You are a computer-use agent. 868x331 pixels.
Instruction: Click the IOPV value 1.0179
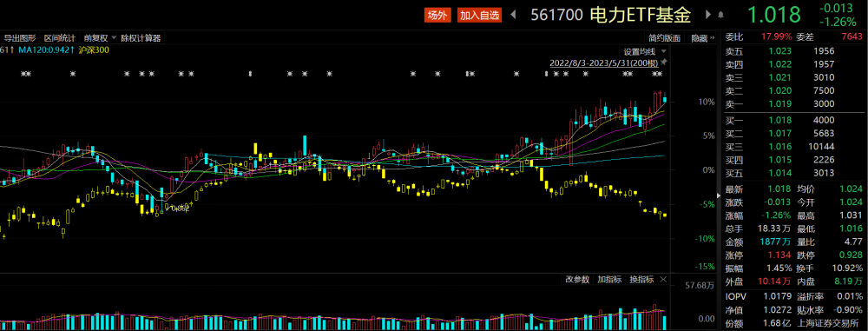click(777, 296)
